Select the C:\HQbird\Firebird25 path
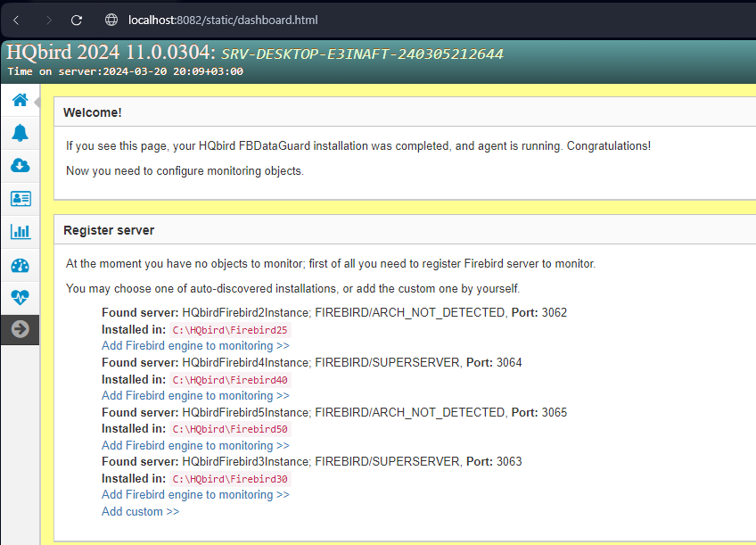 [230, 330]
